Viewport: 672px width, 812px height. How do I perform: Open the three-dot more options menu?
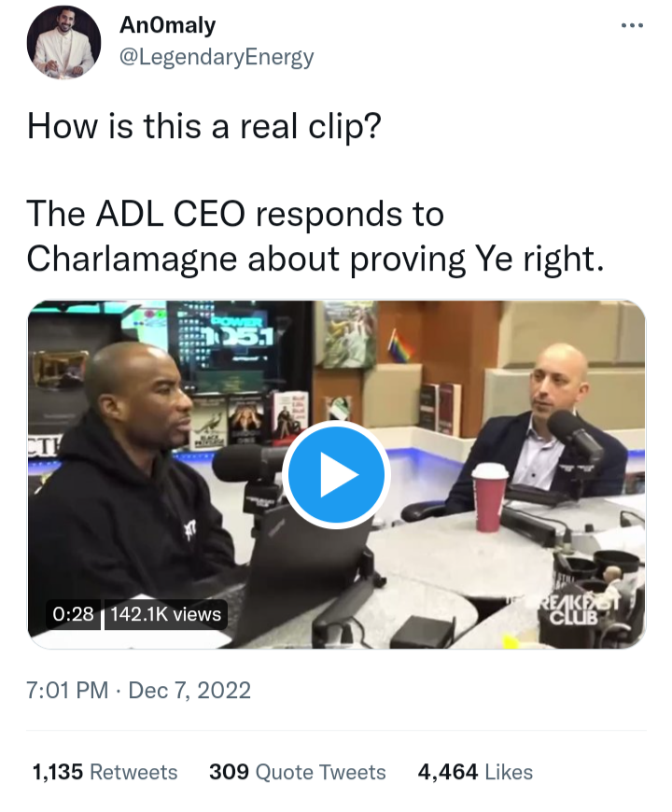pos(632,25)
